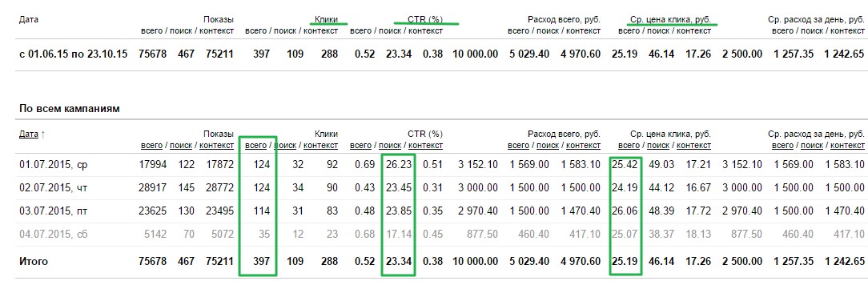Click the 'По всем кампаниям' heading
Viewport: 868px width, 293px height.
coord(69,109)
